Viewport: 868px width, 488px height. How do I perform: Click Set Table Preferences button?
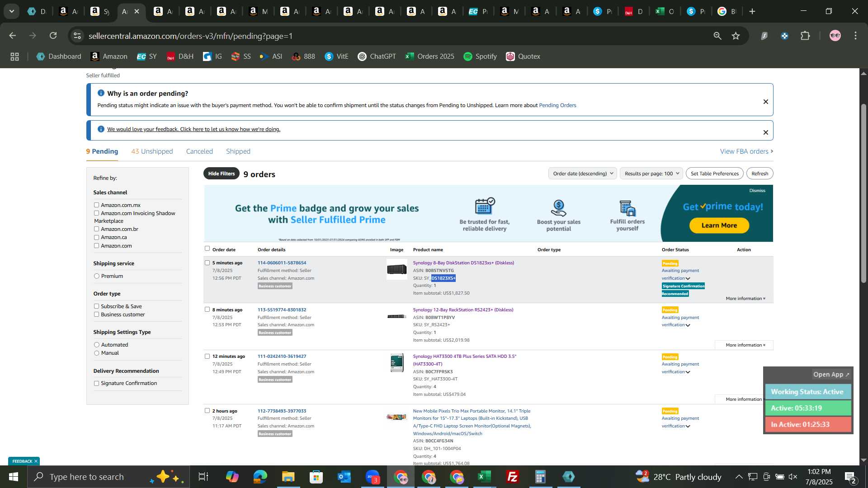714,174
